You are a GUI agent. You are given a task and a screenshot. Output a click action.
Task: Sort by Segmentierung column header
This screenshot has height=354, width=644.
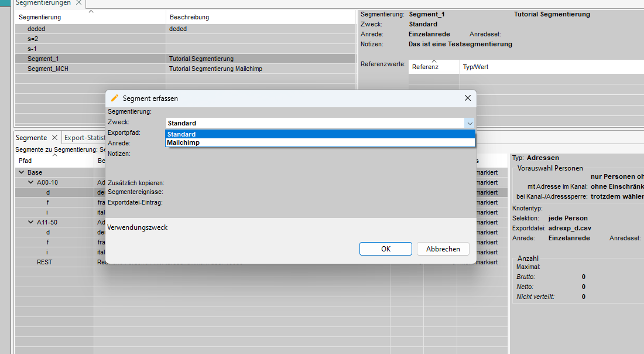pyautogui.click(x=40, y=17)
